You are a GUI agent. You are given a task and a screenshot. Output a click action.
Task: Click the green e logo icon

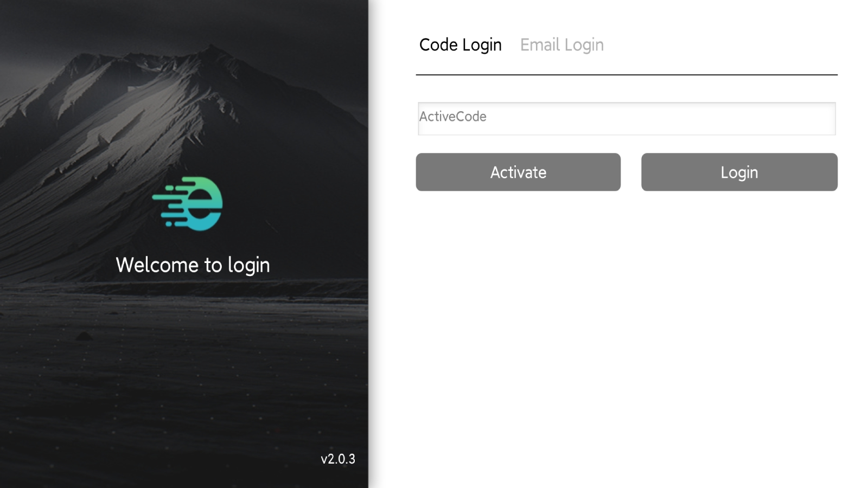188,203
